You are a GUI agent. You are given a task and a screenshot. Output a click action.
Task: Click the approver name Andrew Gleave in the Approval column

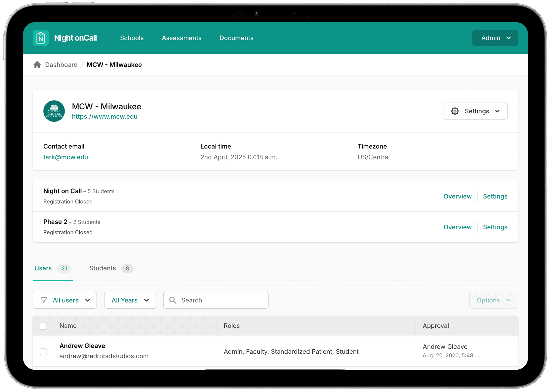(445, 347)
